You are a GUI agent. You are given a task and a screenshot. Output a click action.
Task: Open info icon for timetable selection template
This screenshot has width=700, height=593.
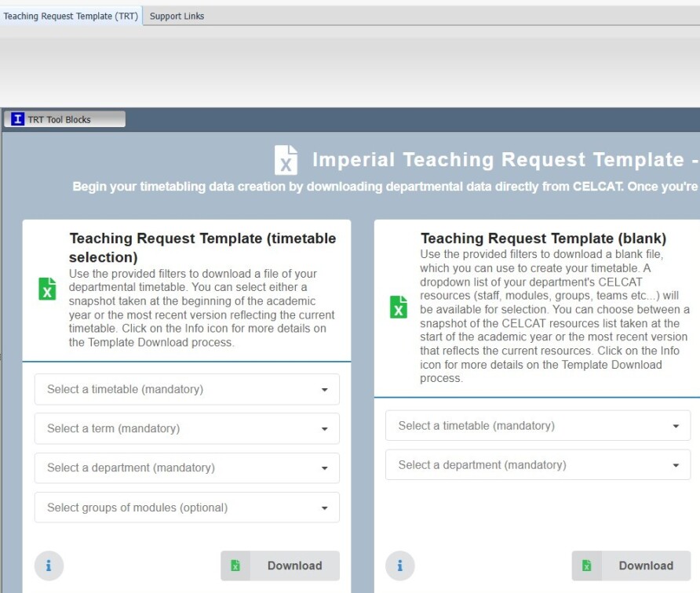[x=49, y=566]
